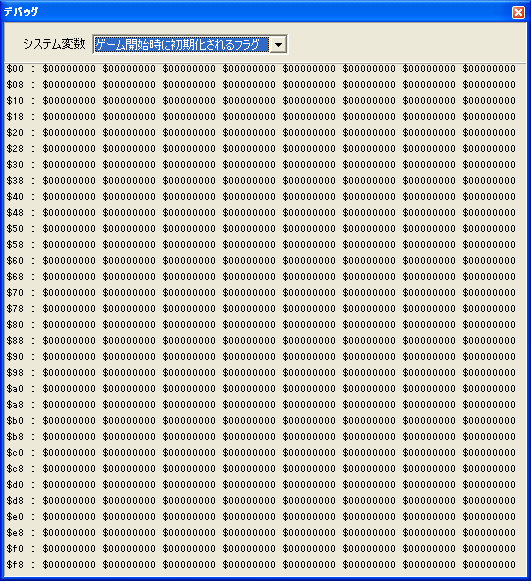The height and width of the screenshot is (581, 531).
Task: Click the システム変数 label
Action: click(54, 44)
